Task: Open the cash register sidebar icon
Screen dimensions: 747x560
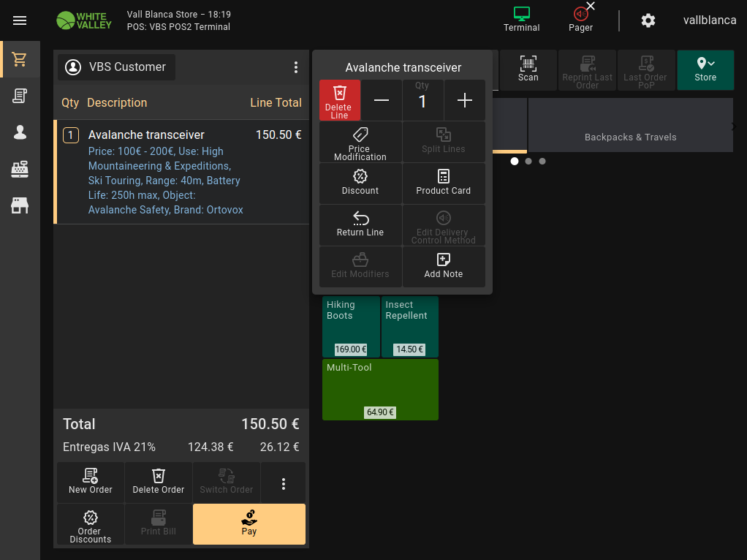Action: coord(20,169)
